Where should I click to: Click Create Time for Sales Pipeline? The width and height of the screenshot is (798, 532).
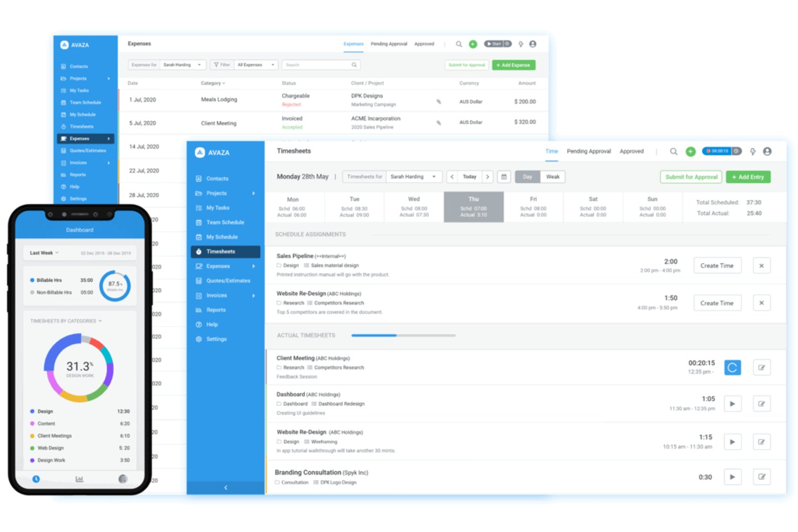717,266
